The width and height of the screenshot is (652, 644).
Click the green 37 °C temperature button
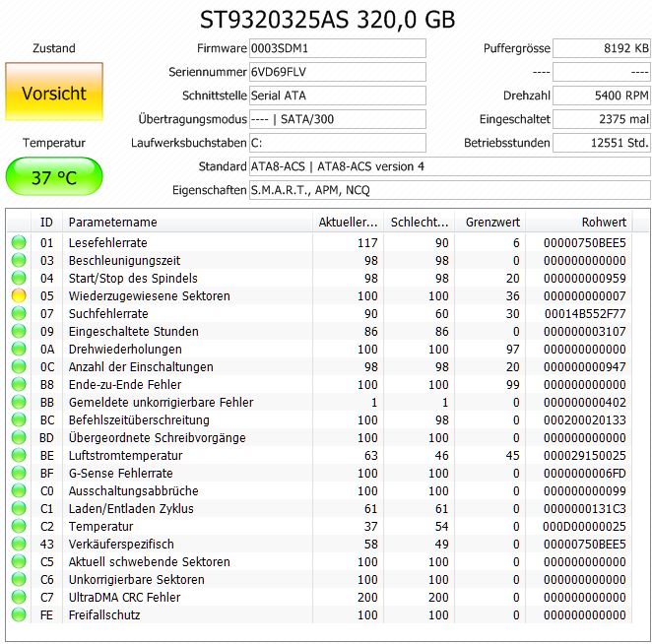tap(54, 176)
